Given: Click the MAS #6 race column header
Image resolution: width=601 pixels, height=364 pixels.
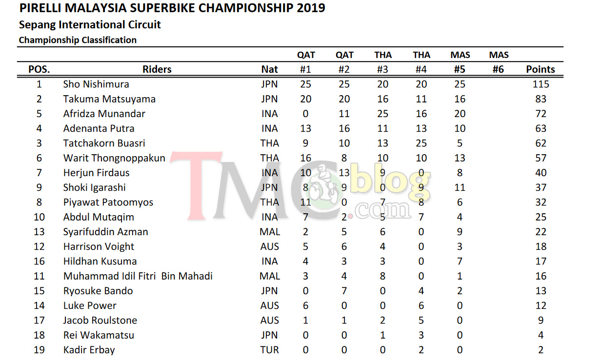Looking at the screenshot, I should tap(499, 62).
